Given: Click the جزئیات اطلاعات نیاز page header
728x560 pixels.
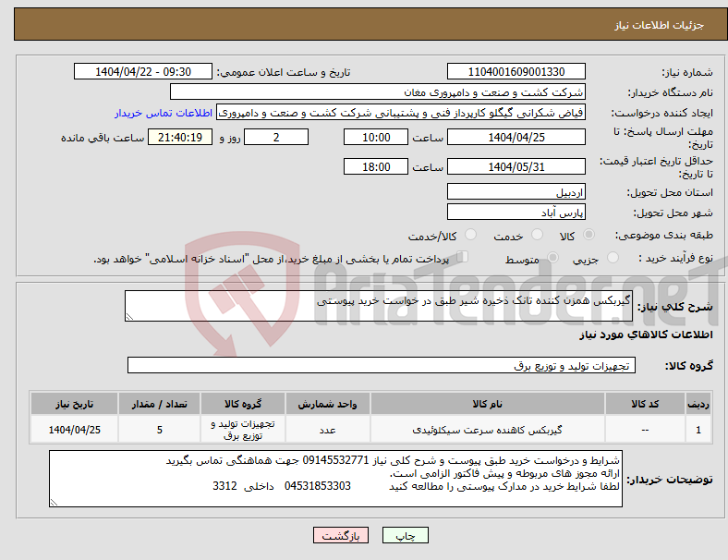Looking at the screenshot, I should click(660, 25).
